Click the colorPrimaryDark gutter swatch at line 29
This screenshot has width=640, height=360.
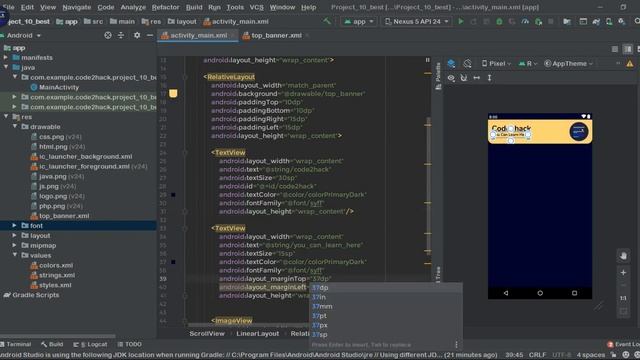point(173,195)
